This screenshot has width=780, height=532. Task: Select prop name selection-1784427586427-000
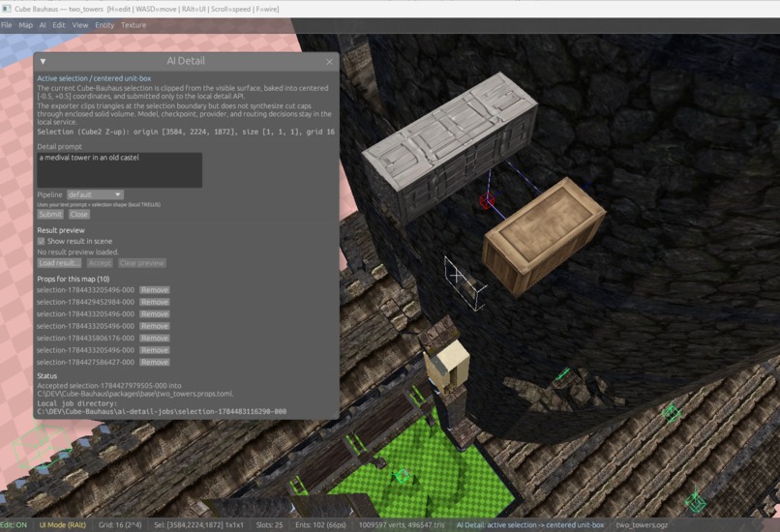click(85, 362)
